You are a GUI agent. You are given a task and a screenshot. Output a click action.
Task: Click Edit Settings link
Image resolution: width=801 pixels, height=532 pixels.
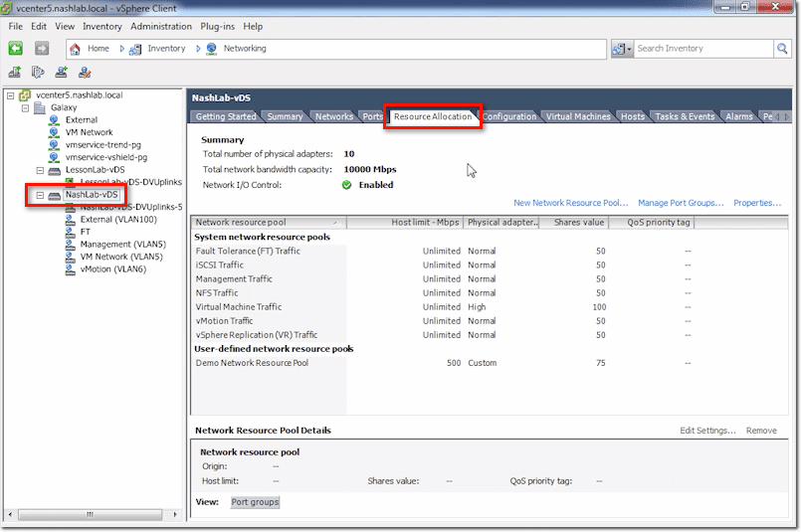click(x=707, y=431)
